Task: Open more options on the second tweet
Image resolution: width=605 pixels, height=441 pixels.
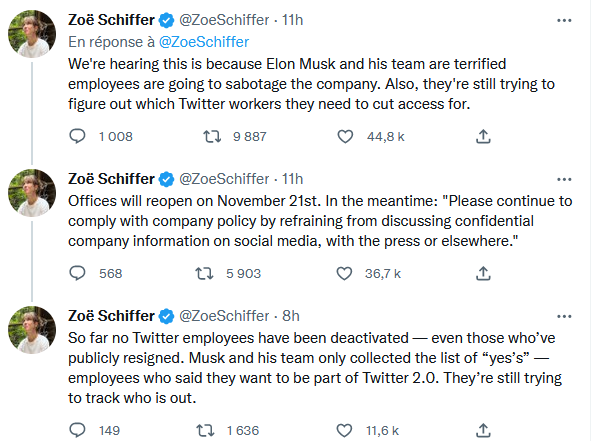Action: 564,179
